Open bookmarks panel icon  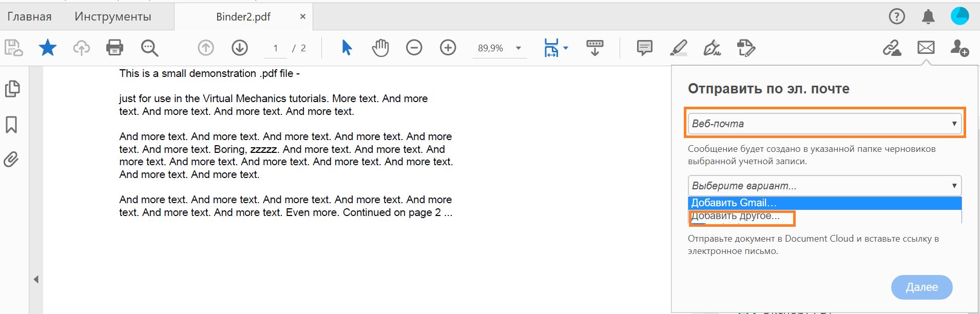click(11, 125)
